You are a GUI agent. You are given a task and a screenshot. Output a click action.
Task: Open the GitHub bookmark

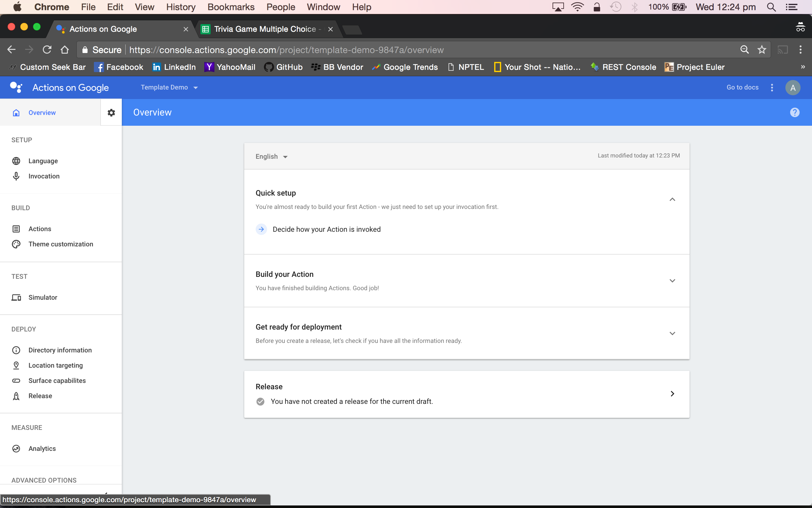pos(283,67)
